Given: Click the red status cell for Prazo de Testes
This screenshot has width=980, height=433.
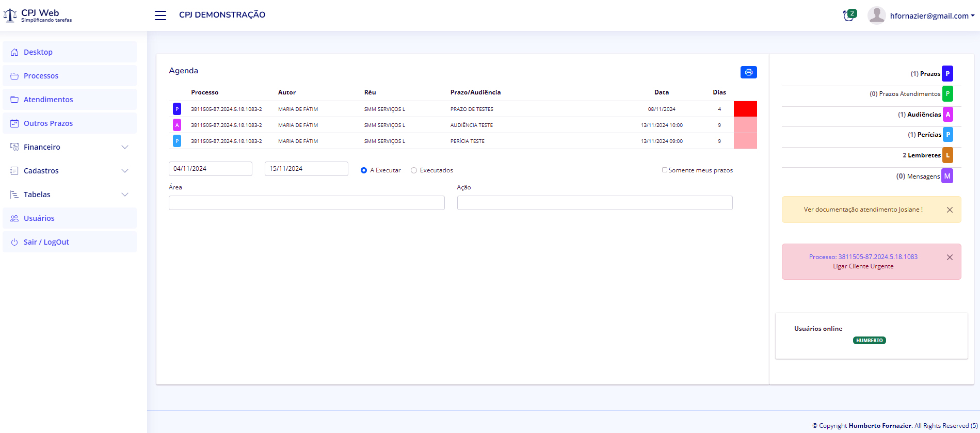Looking at the screenshot, I should pyautogui.click(x=745, y=109).
